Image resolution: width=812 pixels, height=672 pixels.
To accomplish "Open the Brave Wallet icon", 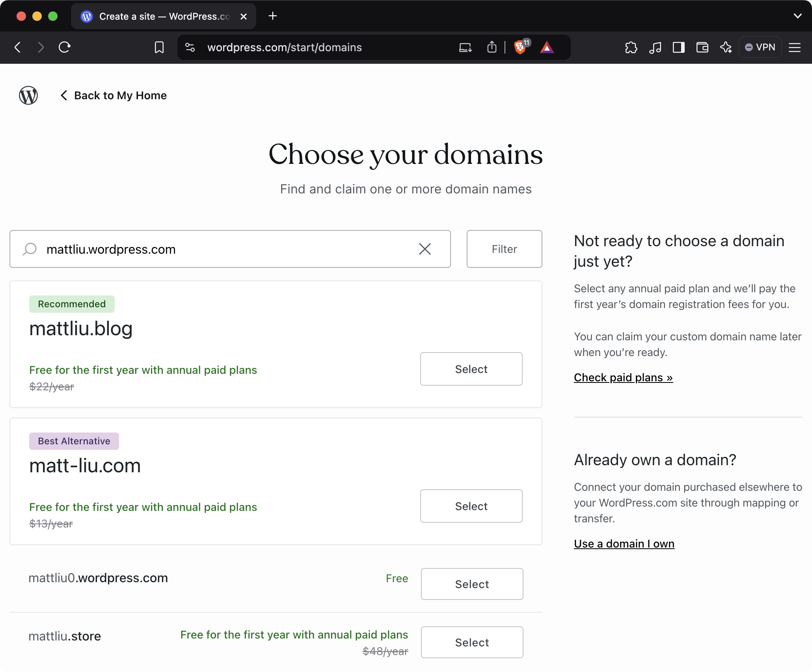I will click(x=702, y=47).
